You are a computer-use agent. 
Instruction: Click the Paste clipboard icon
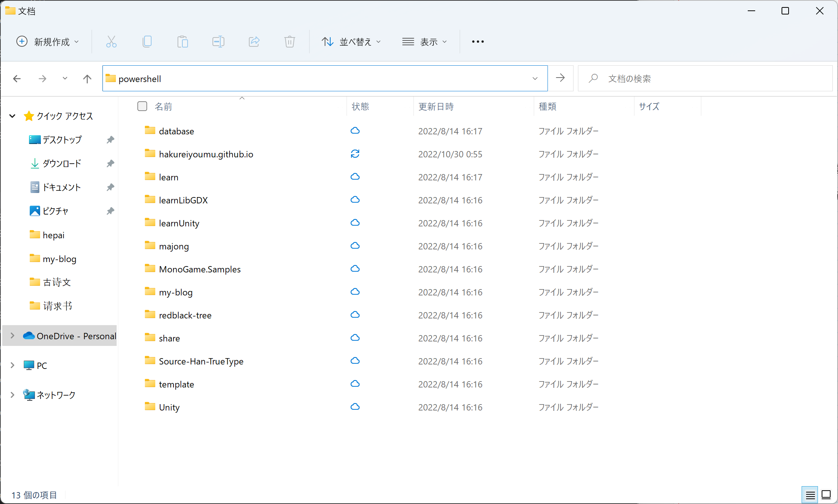pyautogui.click(x=182, y=42)
